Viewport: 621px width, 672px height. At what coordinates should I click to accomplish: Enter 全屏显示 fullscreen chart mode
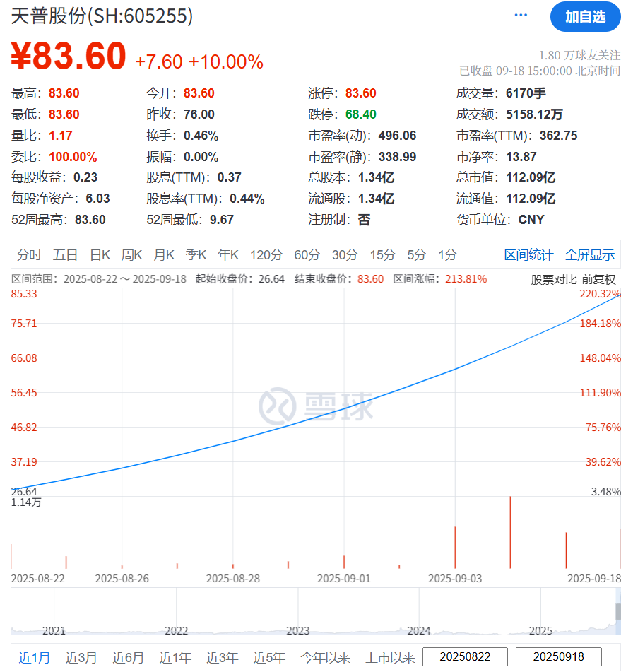pyautogui.click(x=590, y=255)
